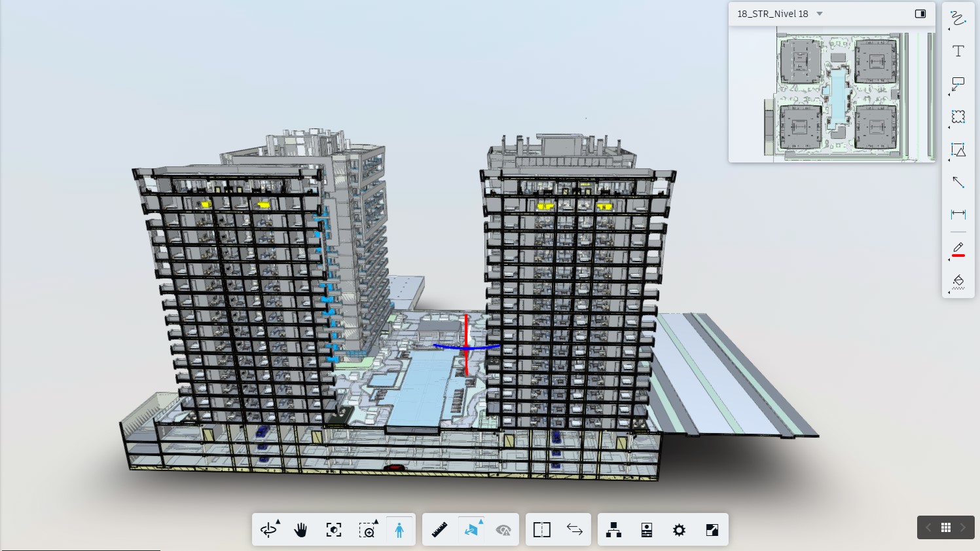Expand the Orbit tool flyout arrow
Viewport: 980px width, 551px height.
click(x=279, y=520)
